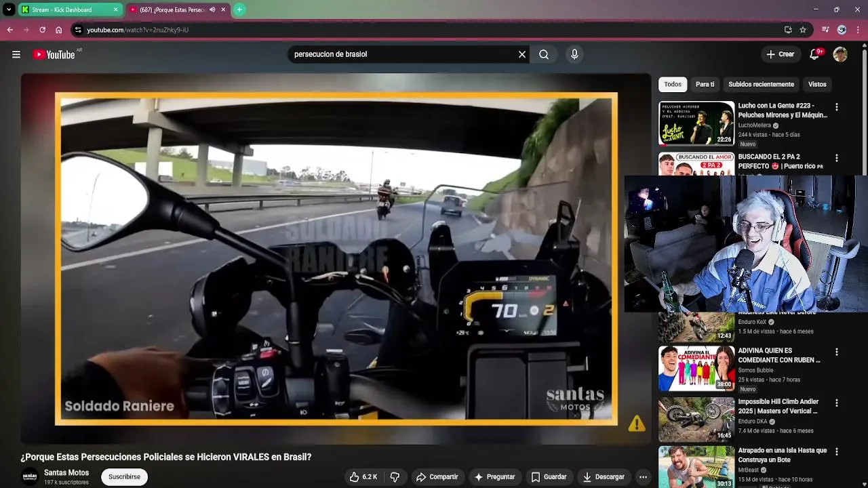Like the video with thumbs up
The width and height of the screenshot is (868, 488).
[363, 476]
